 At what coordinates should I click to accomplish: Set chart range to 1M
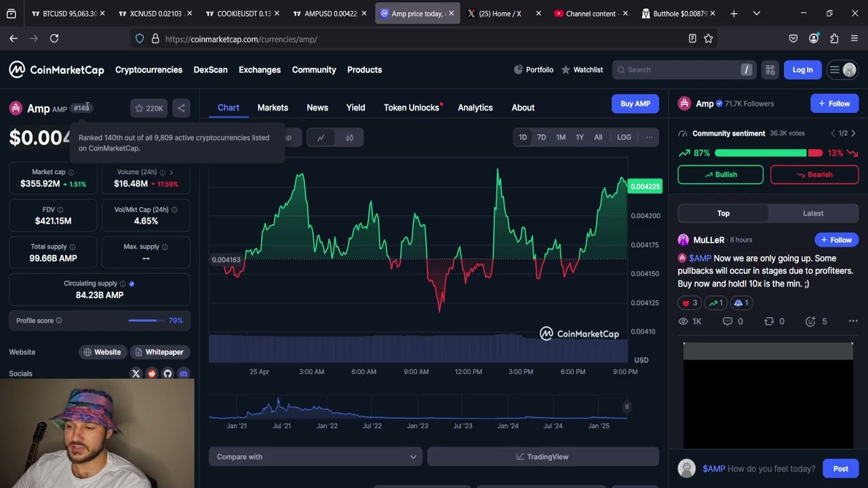tap(561, 138)
